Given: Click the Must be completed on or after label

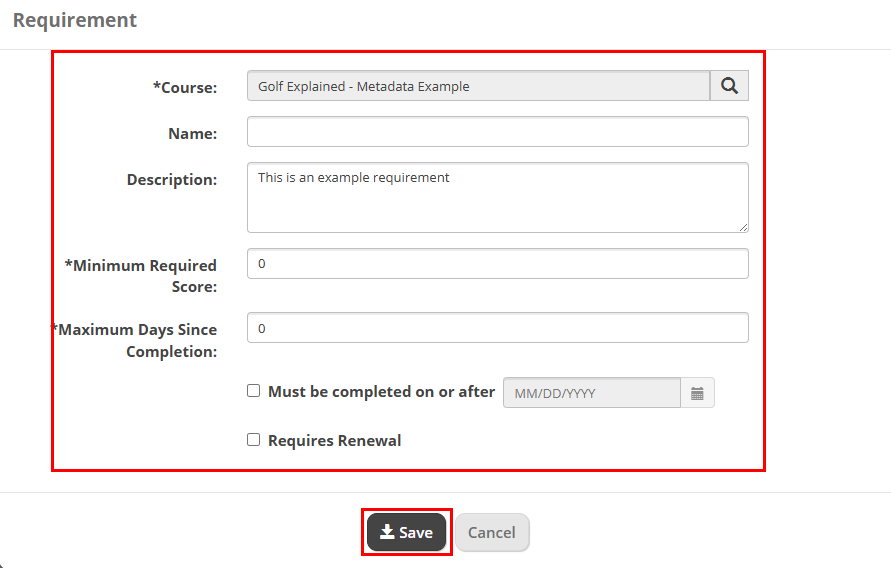Looking at the screenshot, I should [x=381, y=392].
